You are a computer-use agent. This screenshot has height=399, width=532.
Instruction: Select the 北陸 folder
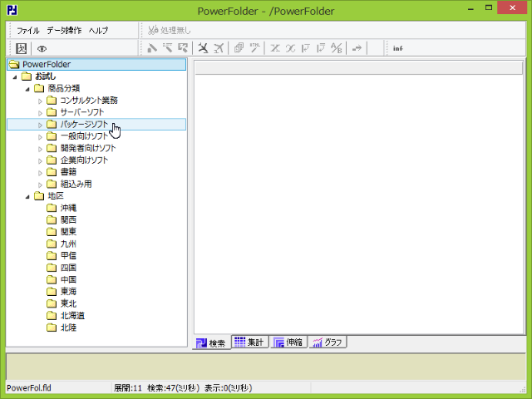coord(68,328)
